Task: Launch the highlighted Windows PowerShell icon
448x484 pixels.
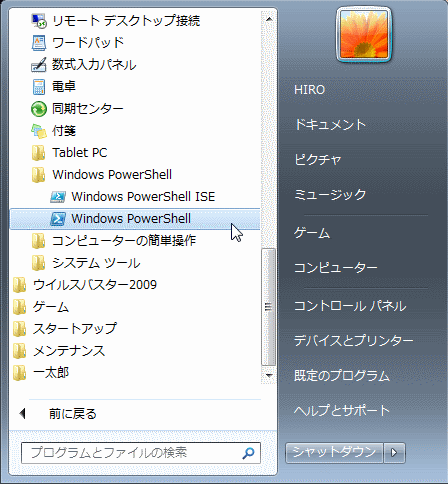Action: pos(58,219)
